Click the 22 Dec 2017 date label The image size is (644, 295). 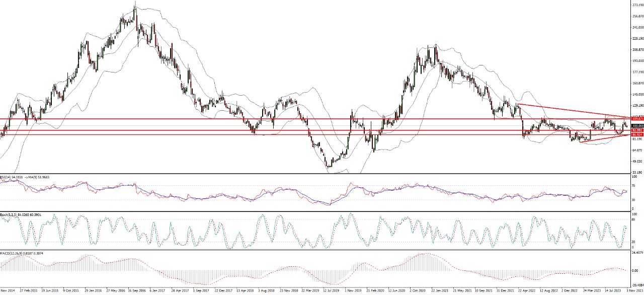(x=222, y=290)
